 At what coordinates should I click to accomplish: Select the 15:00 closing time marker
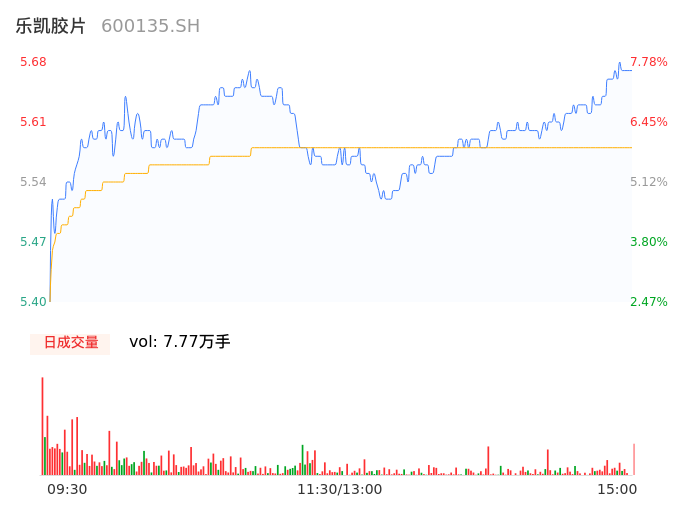coord(617,489)
